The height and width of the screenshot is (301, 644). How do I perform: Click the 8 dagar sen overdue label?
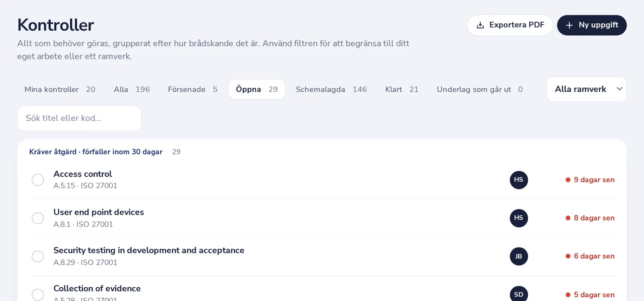(x=590, y=218)
